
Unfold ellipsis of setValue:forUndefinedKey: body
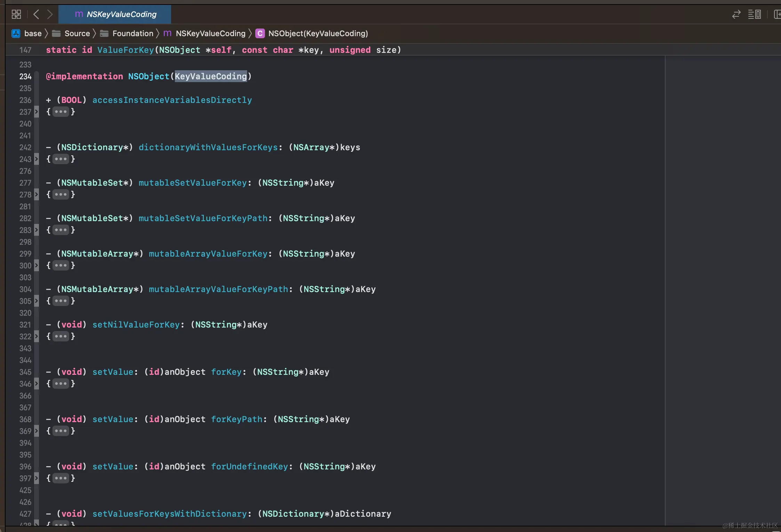(x=61, y=478)
